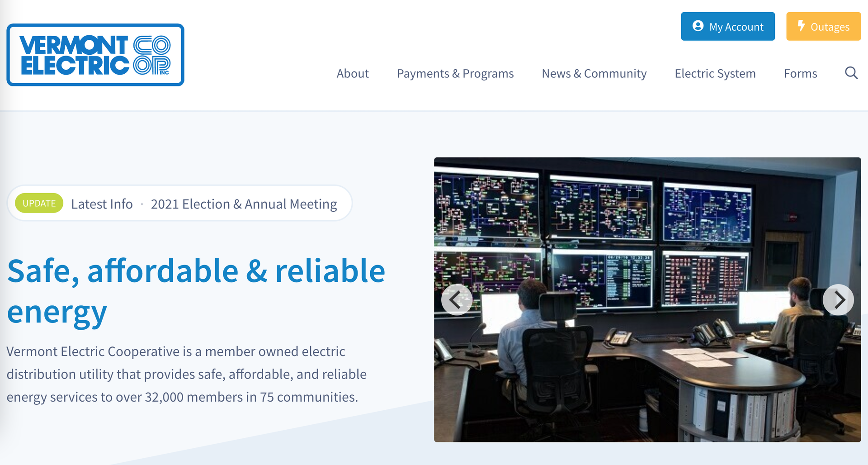Go to previous carousel slide arrow
The height and width of the screenshot is (465, 868).
pos(457,299)
